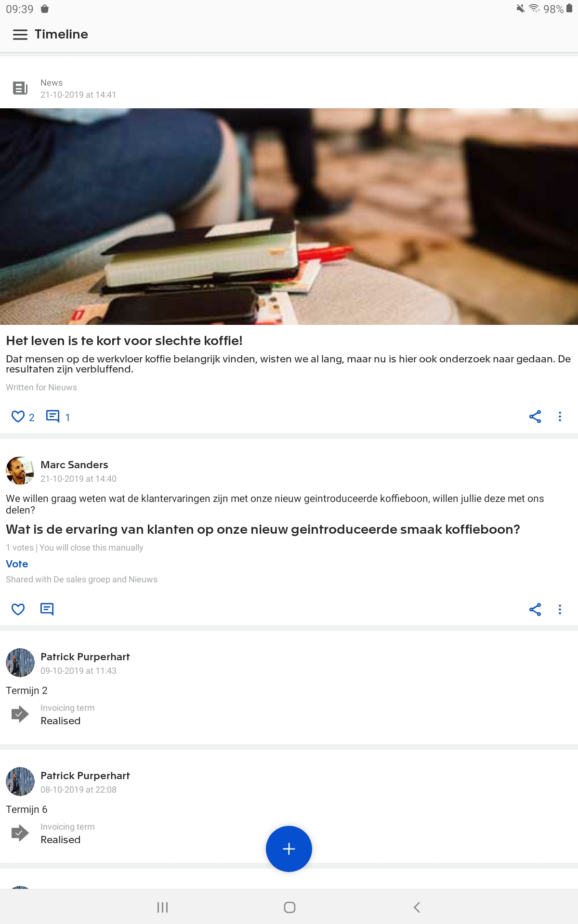This screenshot has width=578, height=924.
Task: Share Marc Sanders' poll post
Action: point(535,610)
